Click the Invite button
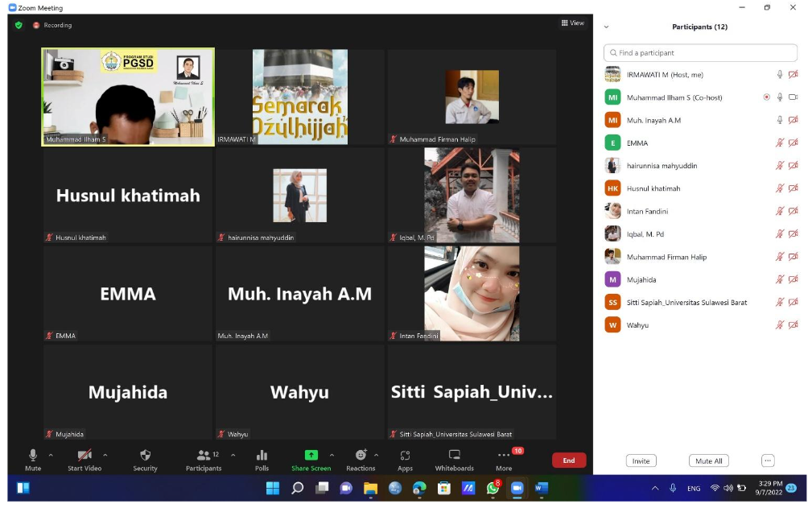Viewport: 812px width, 508px height. tap(641, 461)
